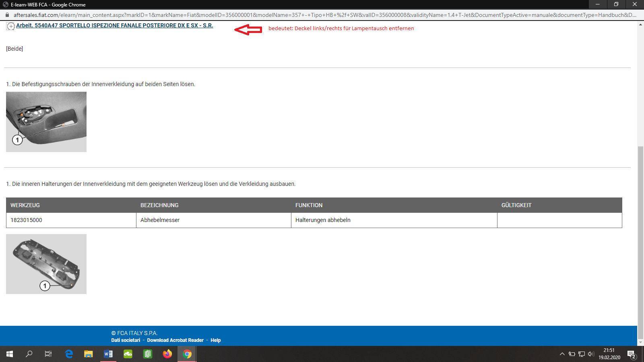Expand the plus icon beside Arbeit 5540A47
Viewport: 644px width, 362px height.
click(x=11, y=26)
